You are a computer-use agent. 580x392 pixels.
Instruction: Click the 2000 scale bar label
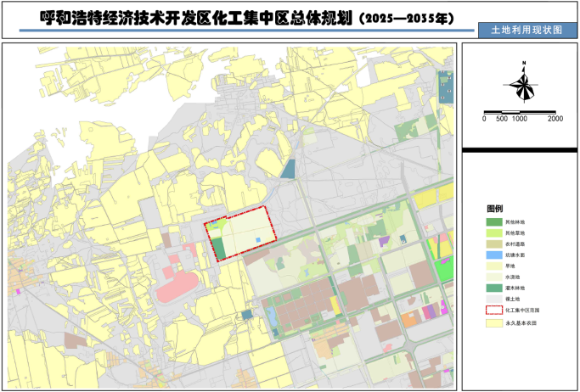tap(555, 119)
